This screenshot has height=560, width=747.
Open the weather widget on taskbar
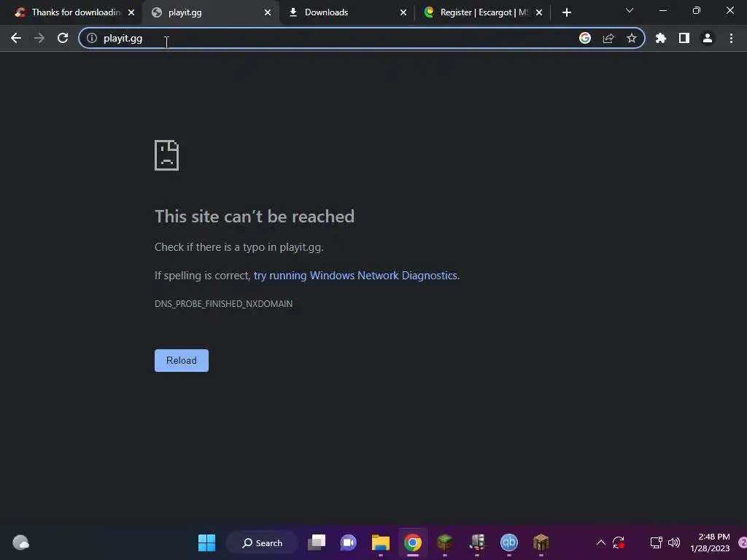click(x=20, y=542)
